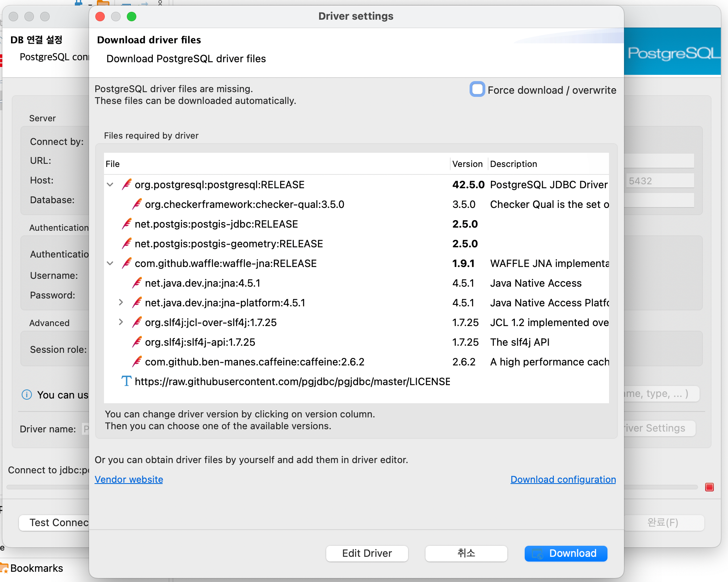
Task: Change version 1.9.1 of waffle-jna
Action: [463, 263]
